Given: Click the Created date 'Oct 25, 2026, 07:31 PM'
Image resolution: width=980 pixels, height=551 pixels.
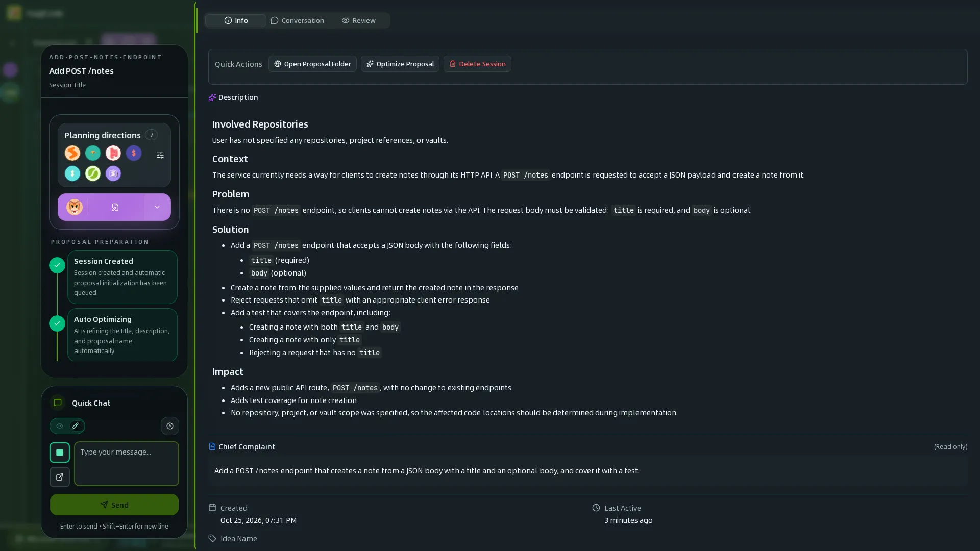Looking at the screenshot, I should pos(258,520).
